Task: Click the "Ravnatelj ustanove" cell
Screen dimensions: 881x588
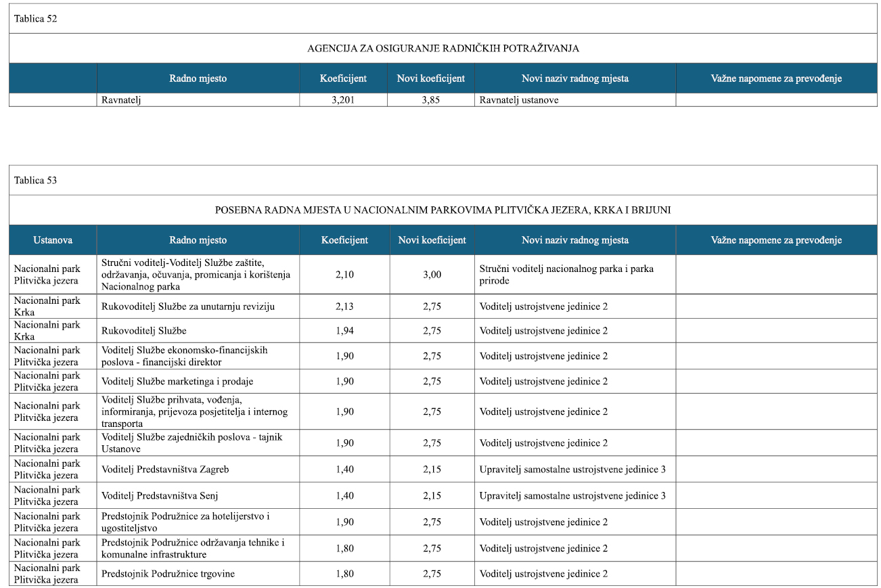Action: coord(519,101)
